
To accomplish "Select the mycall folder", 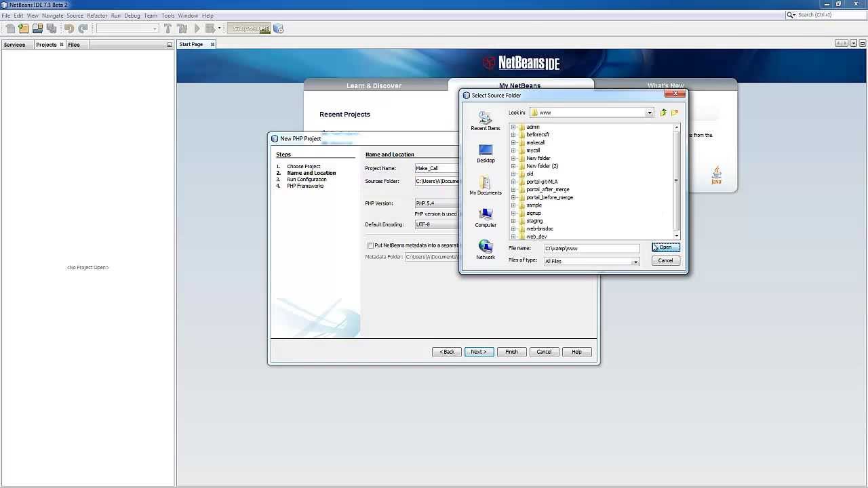I will 533,150.
